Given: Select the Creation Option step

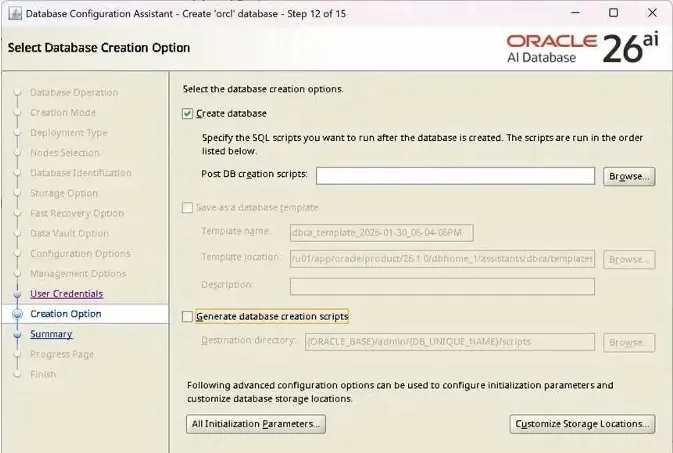Looking at the screenshot, I should (66, 314).
